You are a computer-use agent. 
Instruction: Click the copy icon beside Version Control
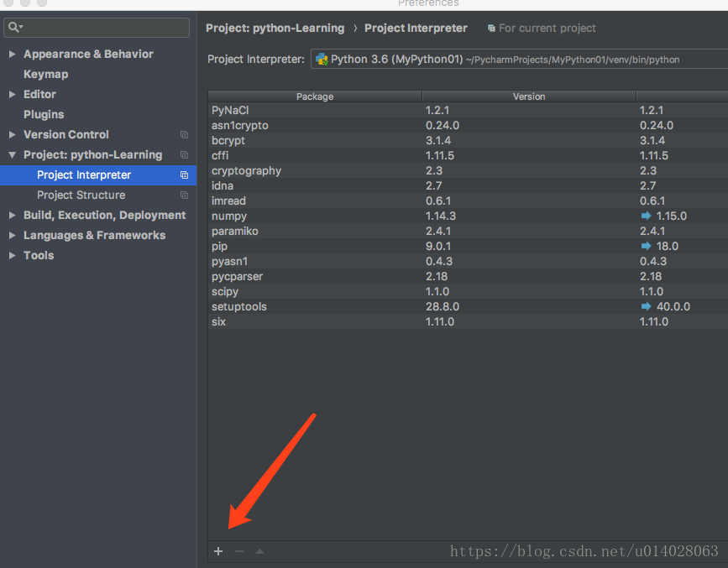tap(184, 135)
